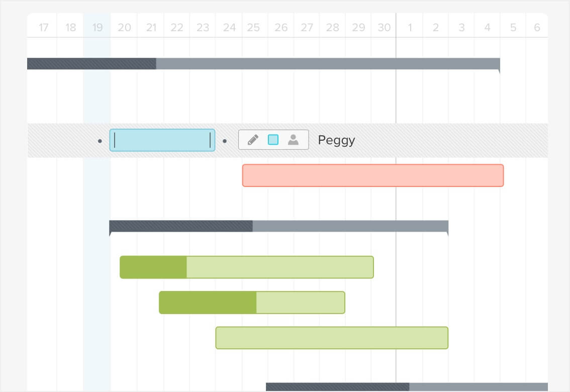The height and width of the screenshot is (392, 570).
Task: Select the pencil edit icon
Action: tap(253, 140)
